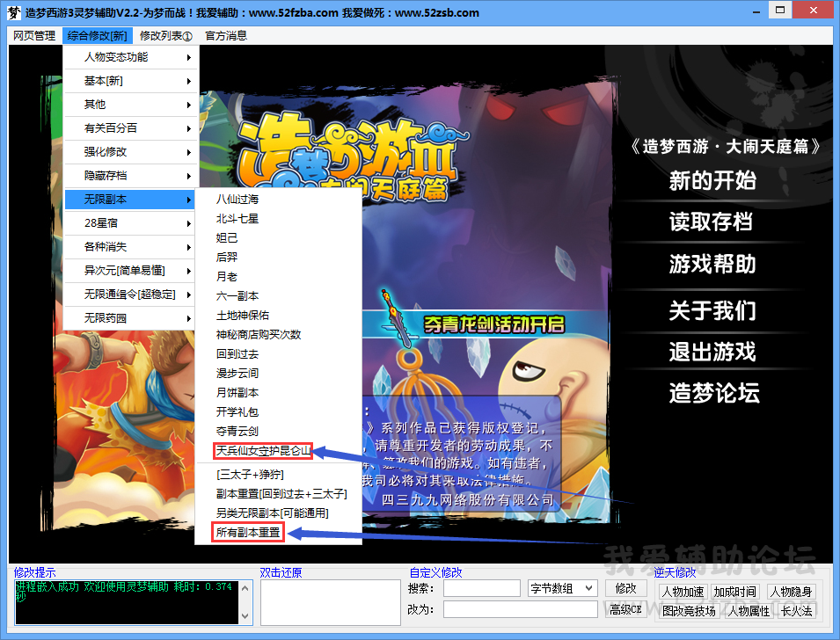840x640 pixels.
Task: Start a new game via 新的开始
Action: [712, 180]
